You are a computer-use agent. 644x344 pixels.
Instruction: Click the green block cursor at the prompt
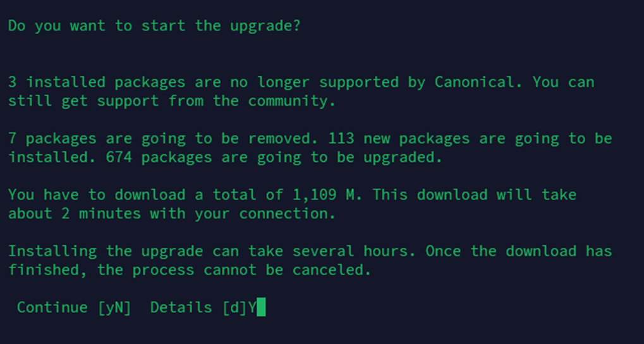coord(261,307)
